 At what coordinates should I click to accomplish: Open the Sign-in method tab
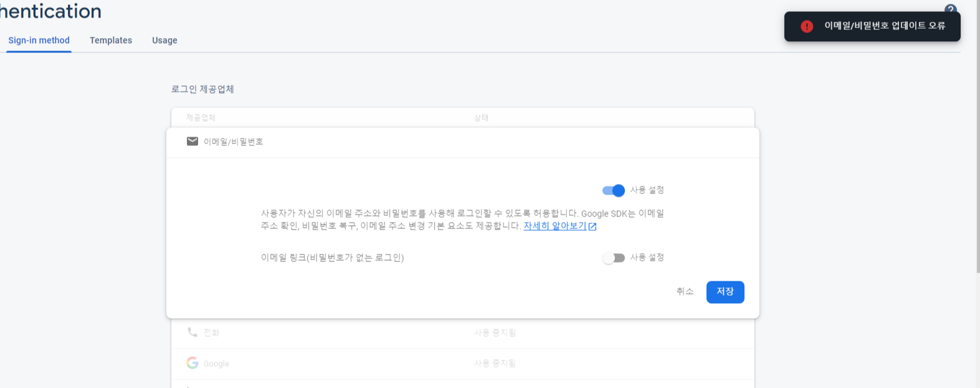pyautogui.click(x=39, y=40)
